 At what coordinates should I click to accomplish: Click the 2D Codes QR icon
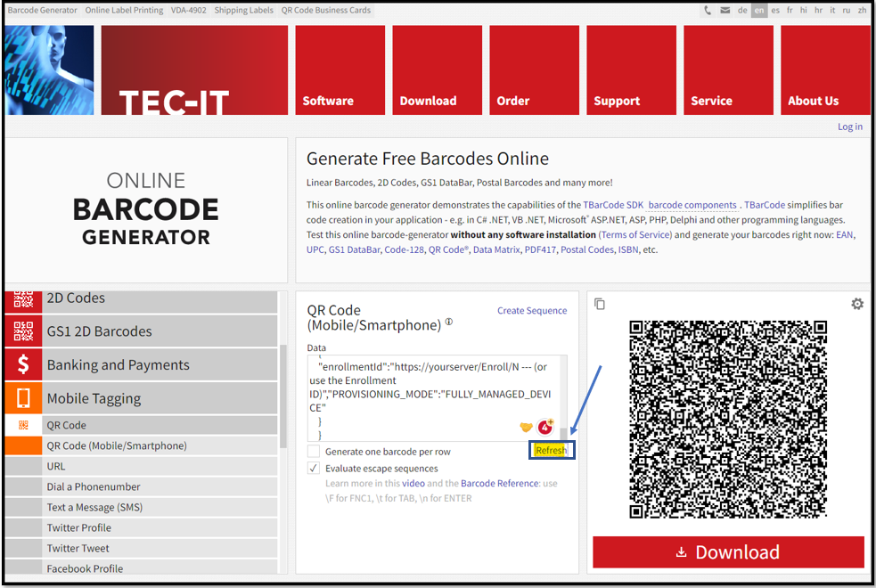pos(23,300)
